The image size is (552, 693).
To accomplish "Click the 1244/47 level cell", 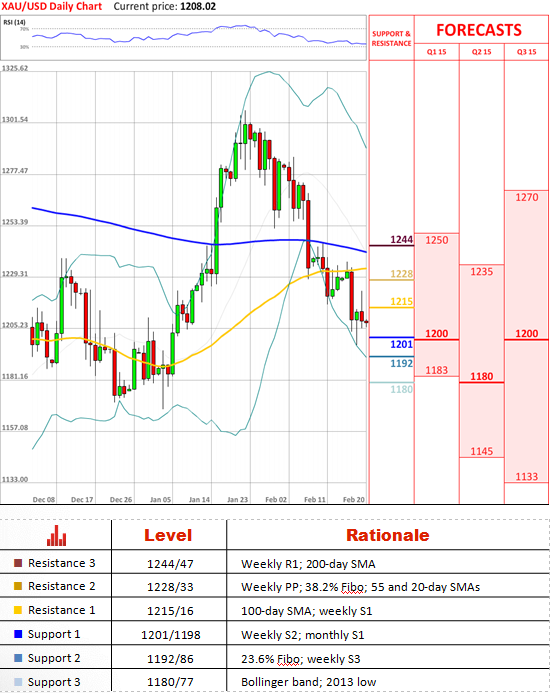I will pyautogui.click(x=170, y=564).
